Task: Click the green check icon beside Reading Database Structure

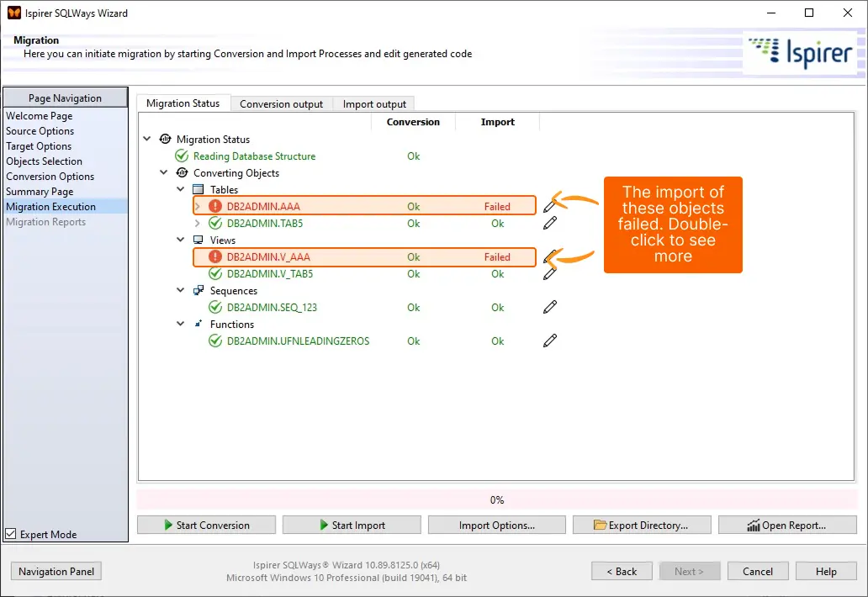Action: point(182,156)
